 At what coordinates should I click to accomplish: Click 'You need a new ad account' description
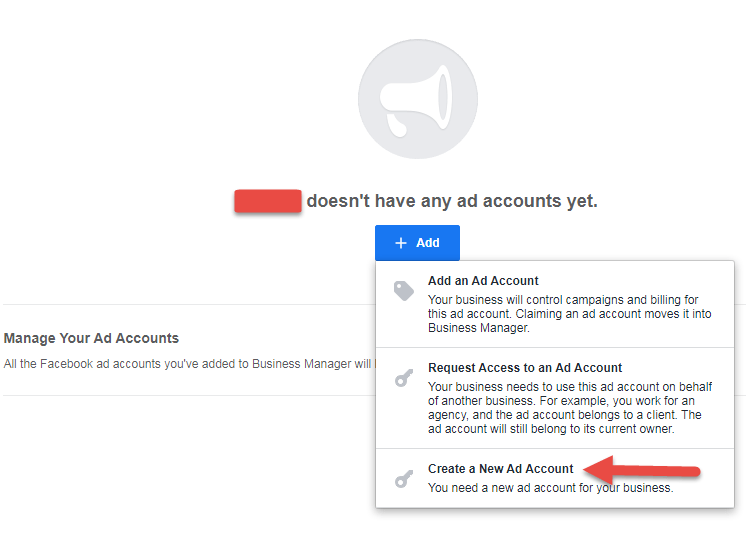click(550, 488)
